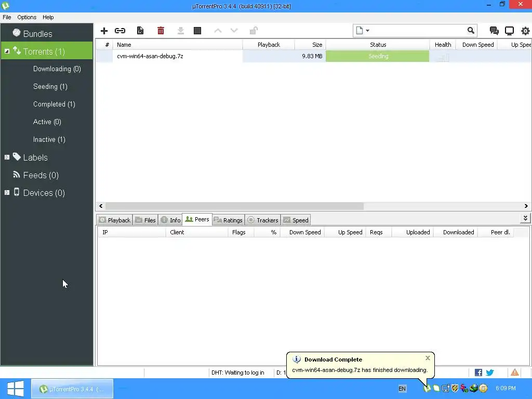532x399 pixels.
Task: Switch to the Info tab
Action: (x=170, y=220)
